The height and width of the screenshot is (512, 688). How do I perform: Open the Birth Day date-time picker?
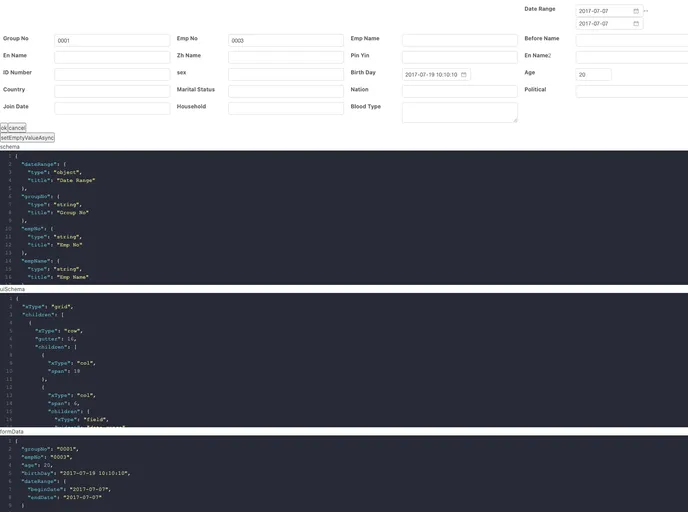pos(436,75)
